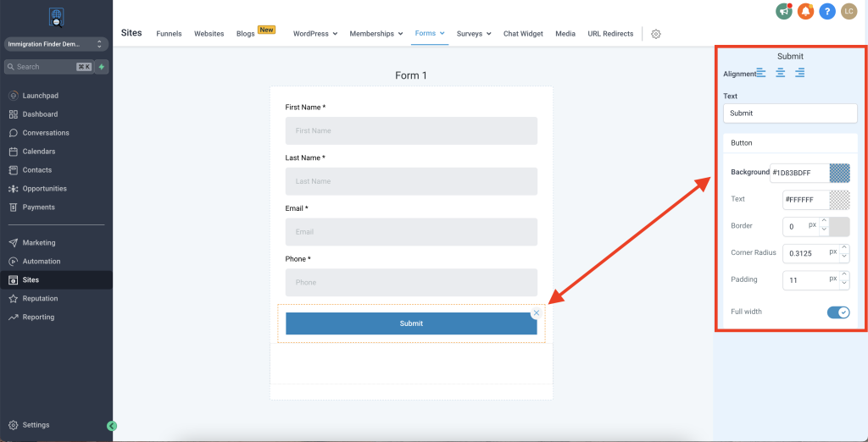Image resolution: width=868 pixels, height=442 pixels.
Task: Switch to the Funnels tab
Action: point(169,34)
